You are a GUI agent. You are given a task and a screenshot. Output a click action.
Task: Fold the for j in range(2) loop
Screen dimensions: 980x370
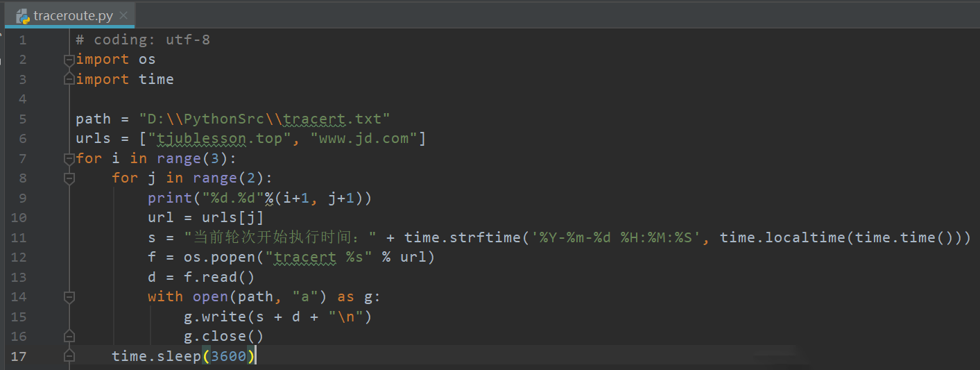(x=69, y=178)
